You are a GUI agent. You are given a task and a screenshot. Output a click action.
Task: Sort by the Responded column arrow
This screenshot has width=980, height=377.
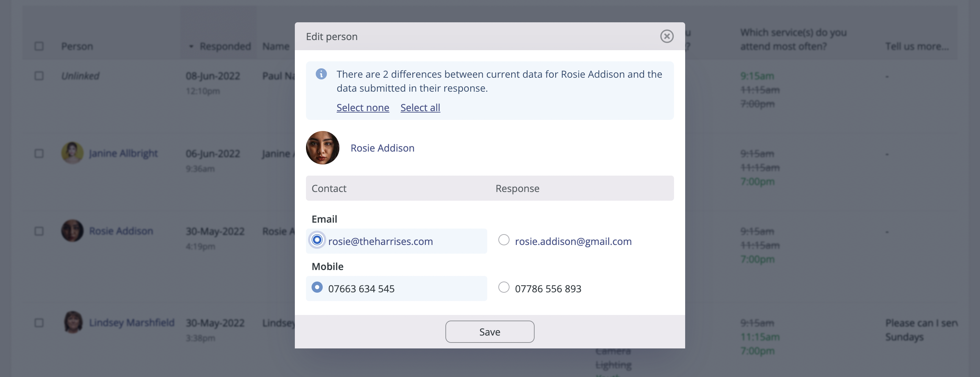pos(191,46)
